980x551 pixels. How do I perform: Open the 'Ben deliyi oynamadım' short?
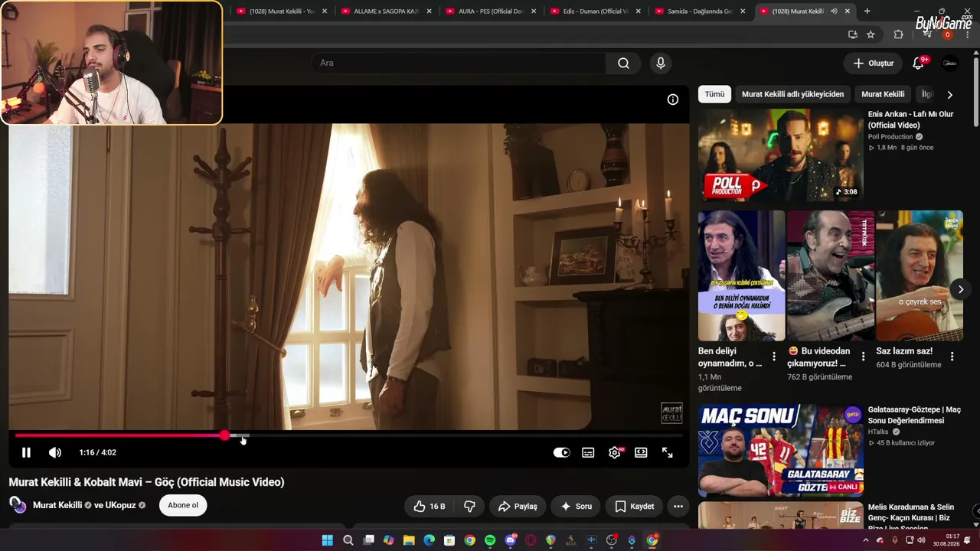(x=741, y=275)
